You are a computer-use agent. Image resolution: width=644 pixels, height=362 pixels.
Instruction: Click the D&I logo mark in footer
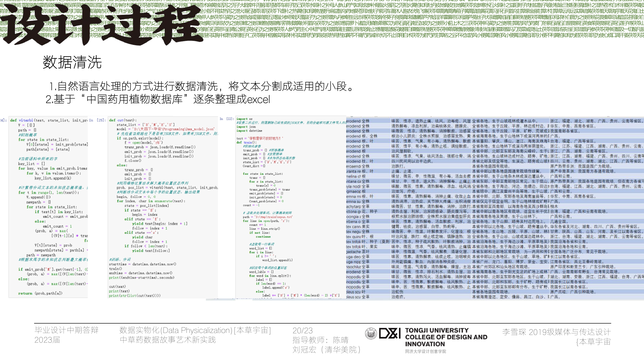coord(390,333)
